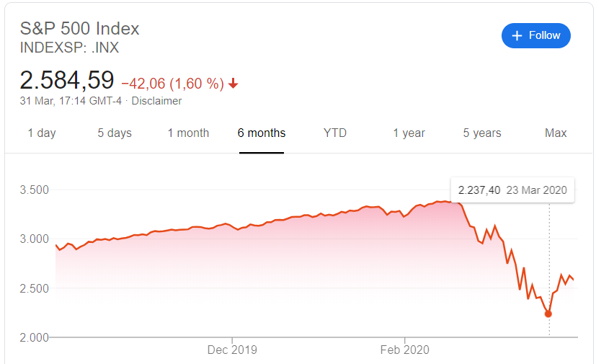Click the red down arrow icon
Viewport: 596px width, 364px height.
233,84
